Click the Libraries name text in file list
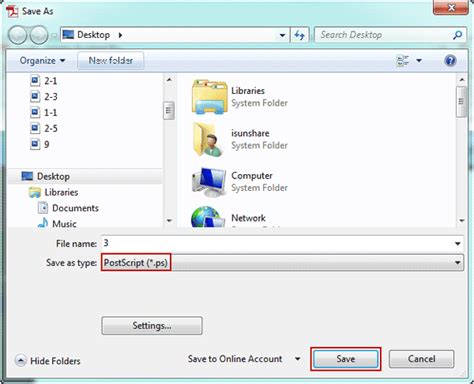 point(248,91)
